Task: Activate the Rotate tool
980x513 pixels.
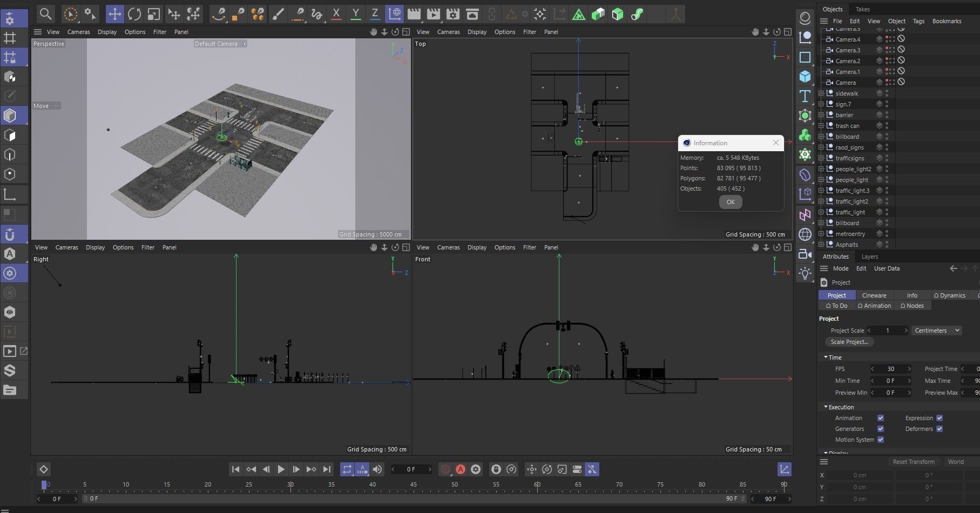Action: coord(134,14)
